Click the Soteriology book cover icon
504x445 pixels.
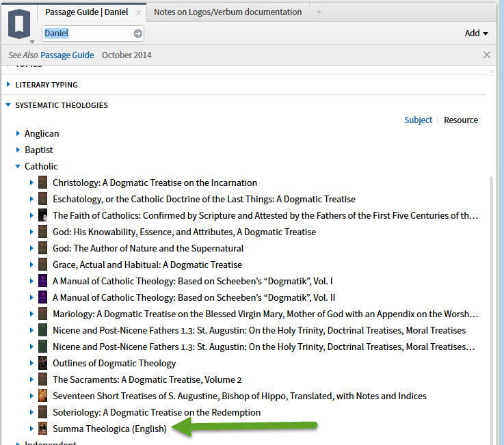click(43, 412)
